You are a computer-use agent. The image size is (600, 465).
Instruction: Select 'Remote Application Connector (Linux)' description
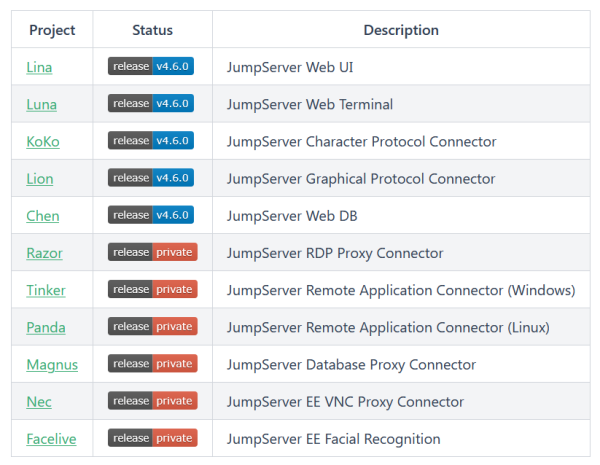pyautogui.click(x=388, y=327)
